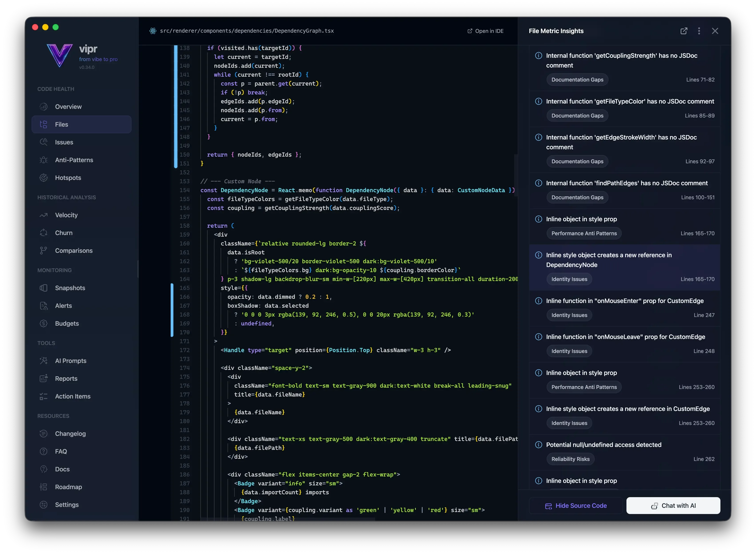
Task: Click the Comparisons branch icon
Action: tap(44, 251)
